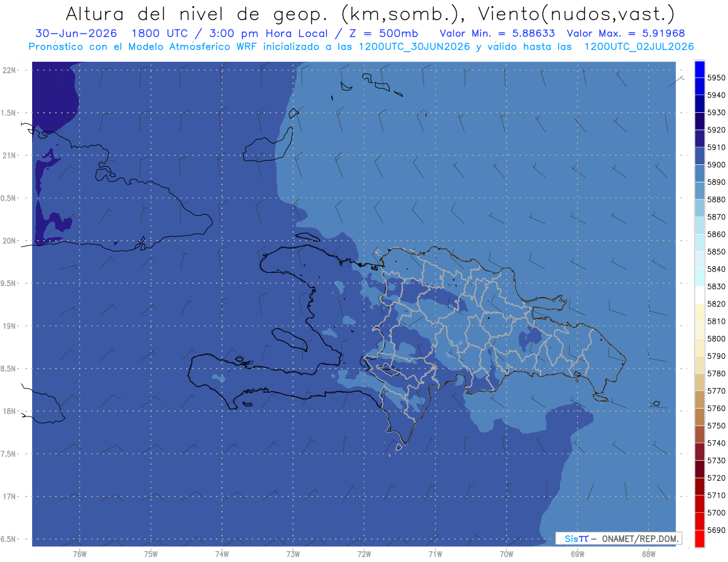Click the 5870 value on the color scale
The image size is (728, 562).
click(x=716, y=216)
